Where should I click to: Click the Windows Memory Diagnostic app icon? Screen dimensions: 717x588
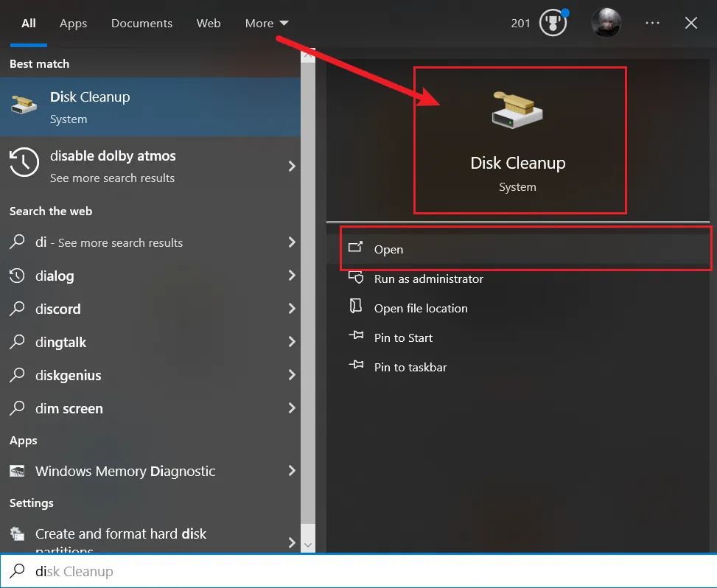(x=18, y=471)
